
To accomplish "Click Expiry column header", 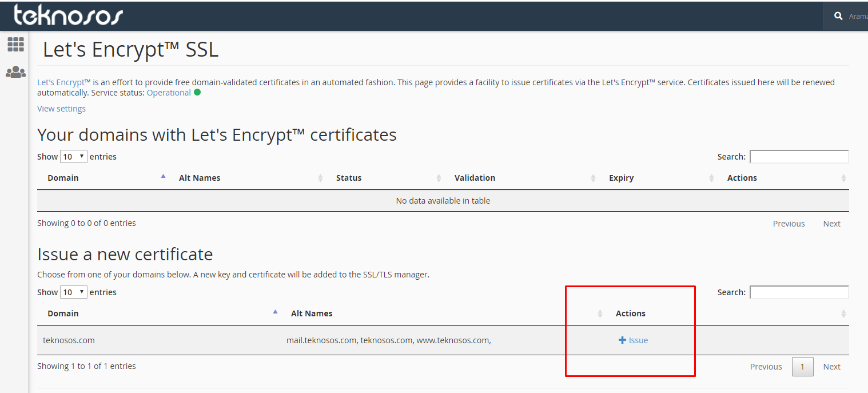I will tap(621, 178).
